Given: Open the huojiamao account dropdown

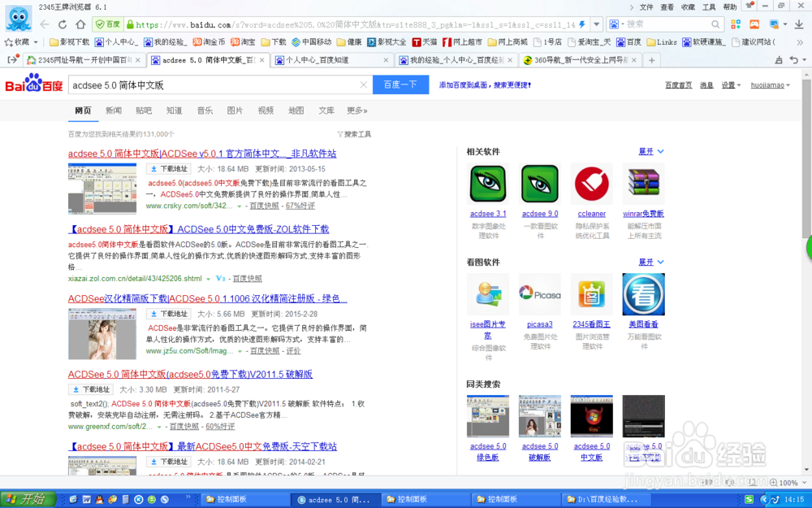Looking at the screenshot, I should [x=770, y=85].
